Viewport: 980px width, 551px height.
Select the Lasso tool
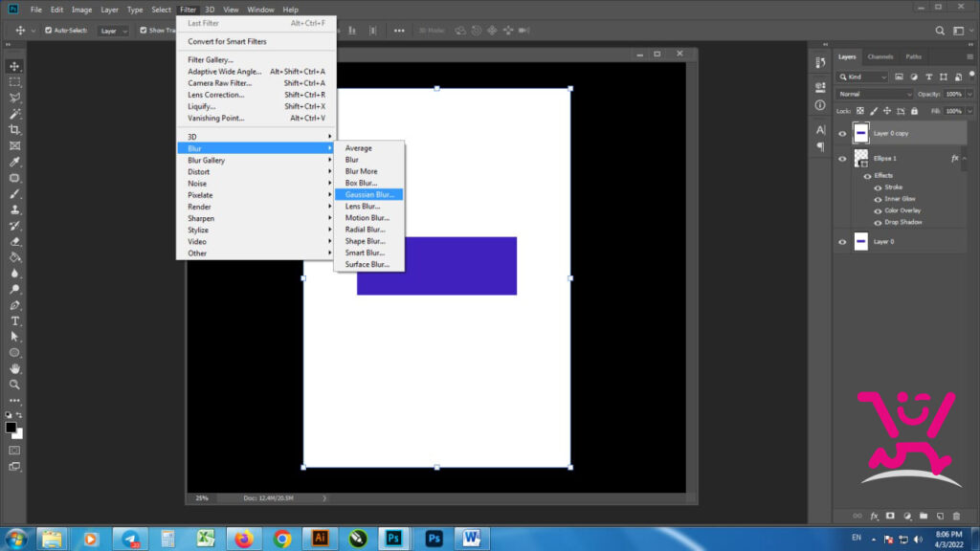pyautogui.click(x=14, y=99)
